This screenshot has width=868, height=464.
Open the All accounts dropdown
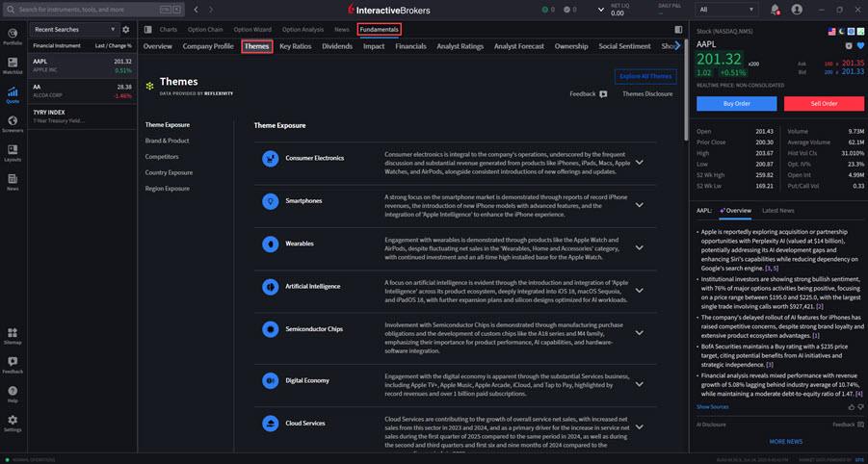727,10
